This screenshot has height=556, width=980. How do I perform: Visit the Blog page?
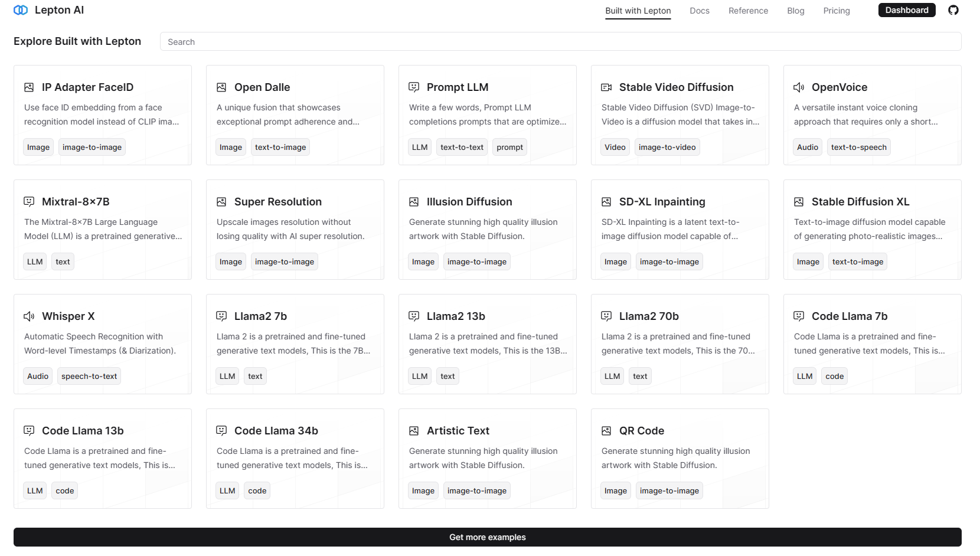click(x=796, y=11)
